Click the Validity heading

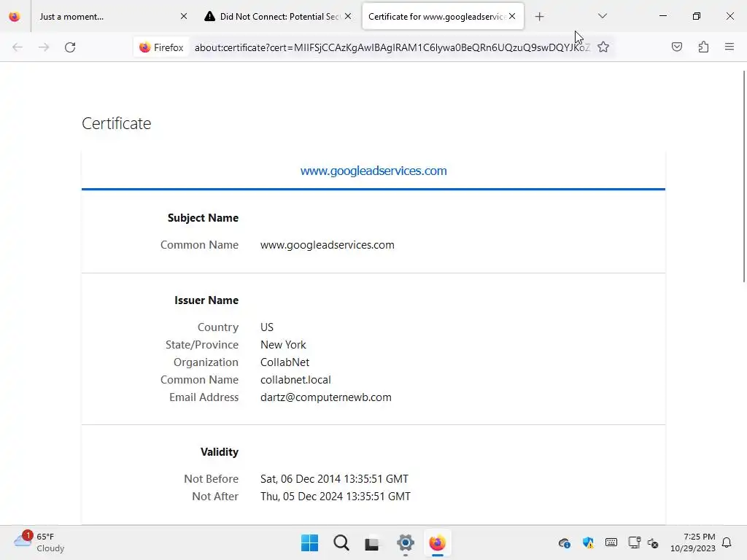tap(219, 452)
